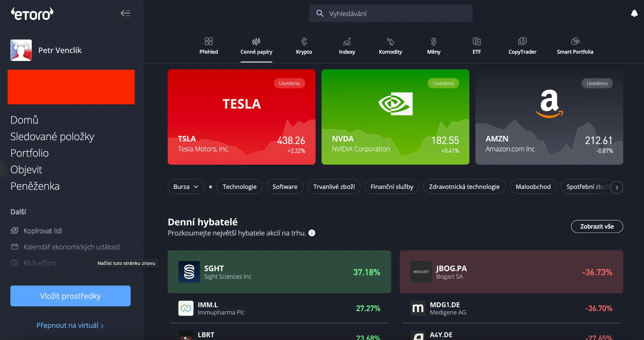Toggle the Software filter chip
Screen dimensions: 644x340
coord(285,187)
